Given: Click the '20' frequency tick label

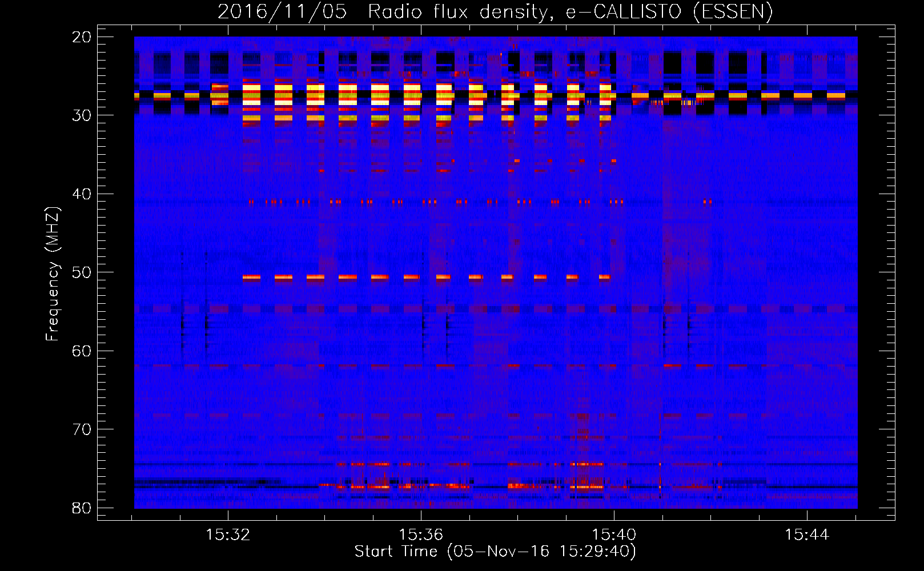Looking at the screenshot, I should pos(82,37).
